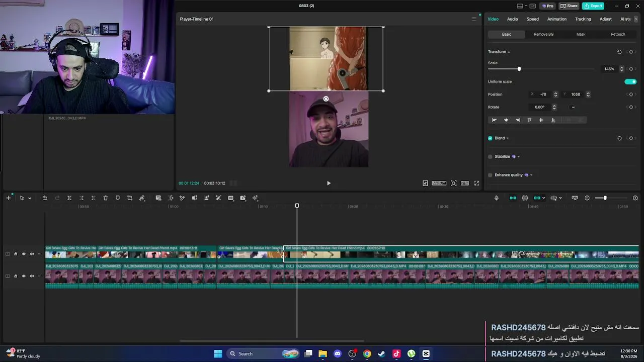Open the selection tool mode dropdown
The image size is (644, 362).
click(30, 198)
